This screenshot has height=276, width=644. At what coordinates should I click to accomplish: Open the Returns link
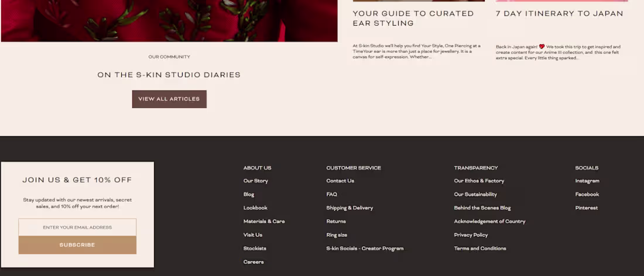point(336,222)
